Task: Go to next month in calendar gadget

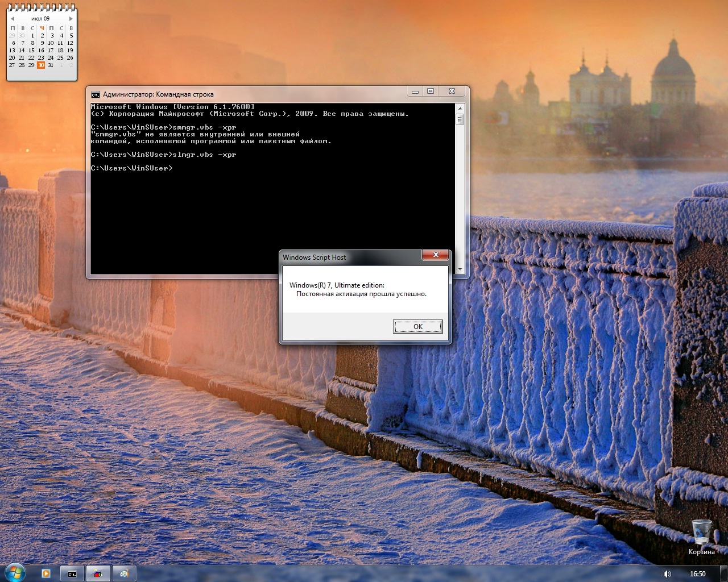Action: pos(71,19)
